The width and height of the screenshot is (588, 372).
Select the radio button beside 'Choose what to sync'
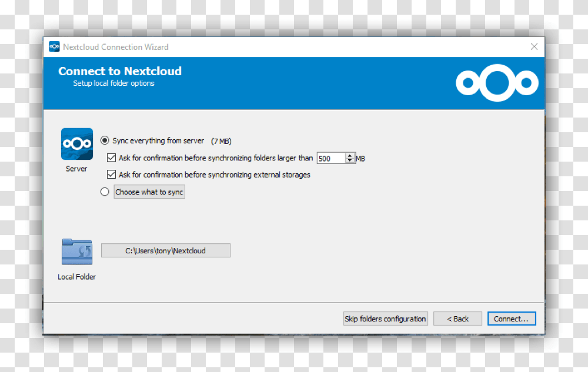[105, 192]
